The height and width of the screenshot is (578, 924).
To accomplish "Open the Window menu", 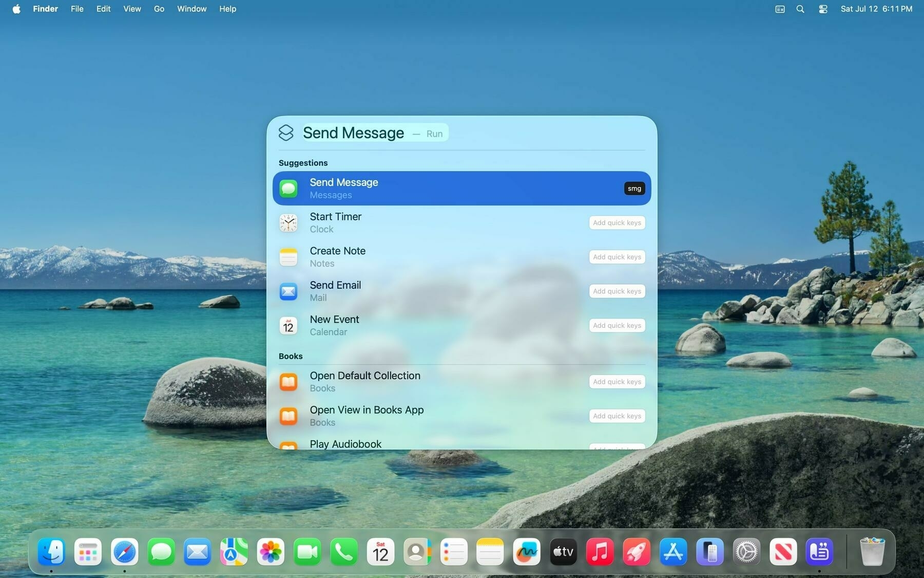I will [x=191, y=9].
